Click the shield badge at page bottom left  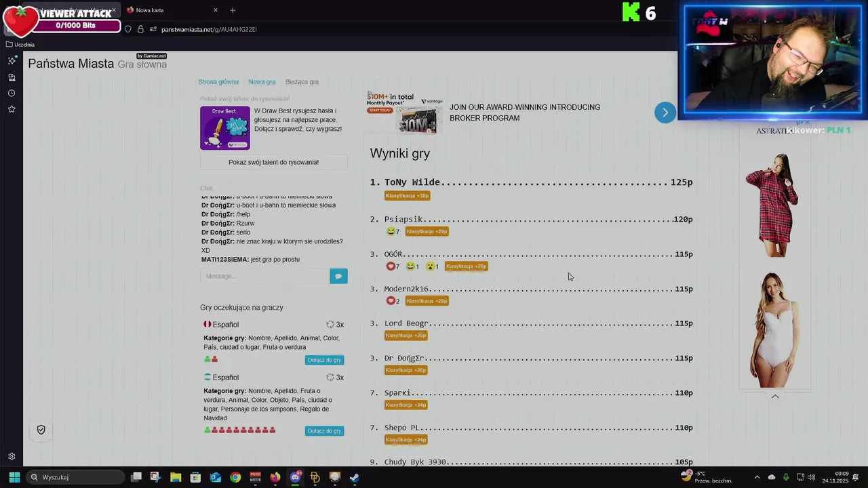click(41, 430)
